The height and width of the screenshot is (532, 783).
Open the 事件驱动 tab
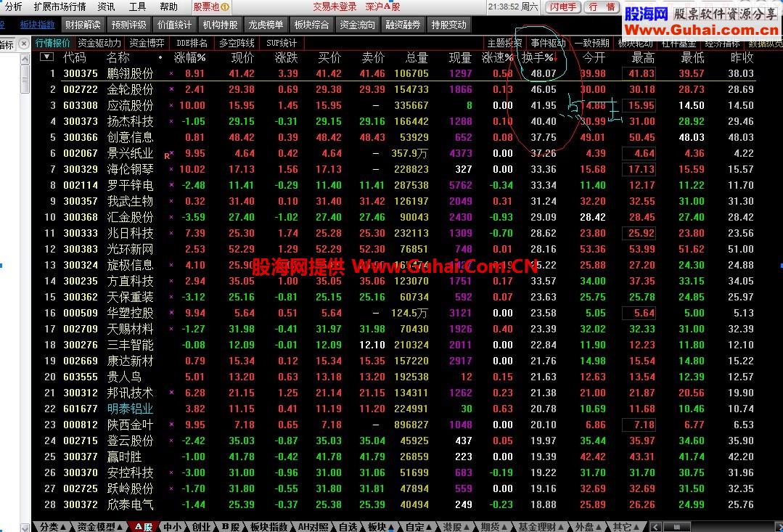point(549,44)
